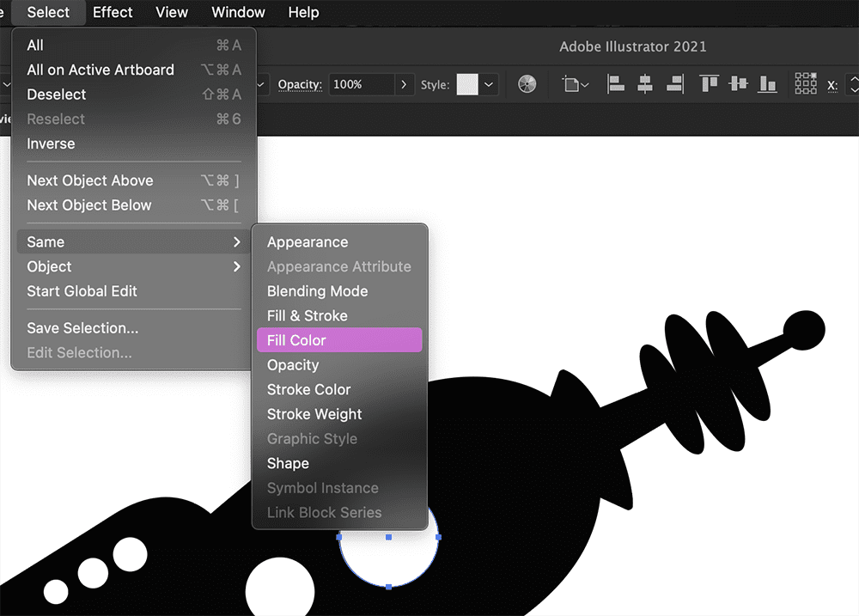This screenshot has width=859, height=616.
Task: Click the underlined Opacity label
Action: [300, 84]
